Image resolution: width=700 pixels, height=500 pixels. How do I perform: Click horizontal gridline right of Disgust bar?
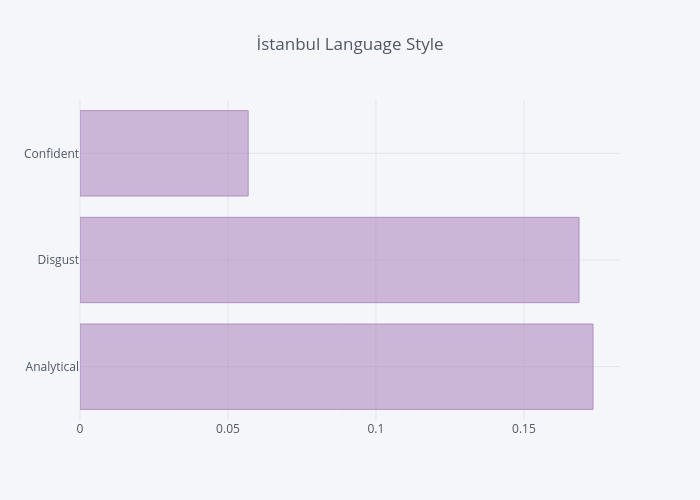click(600, 260)
